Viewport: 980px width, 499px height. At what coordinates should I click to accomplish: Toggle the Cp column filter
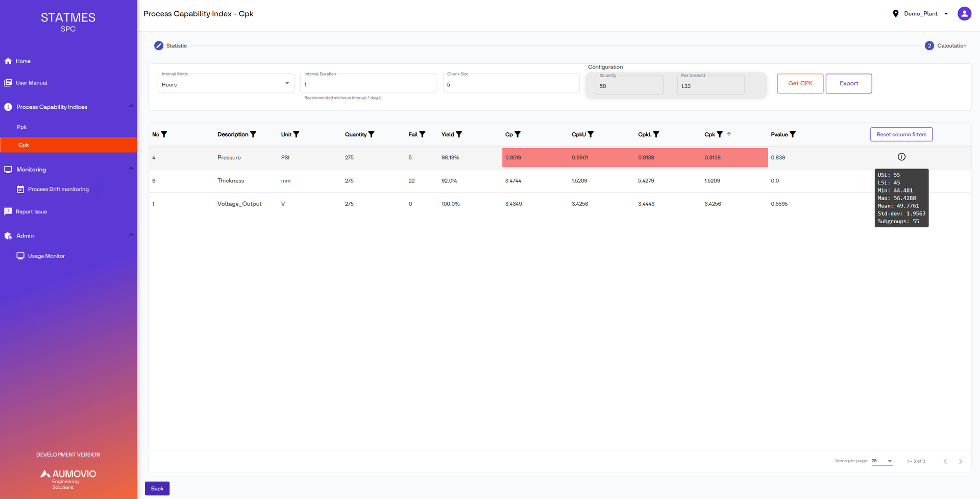pyautogui.click(x=517, y=134)
